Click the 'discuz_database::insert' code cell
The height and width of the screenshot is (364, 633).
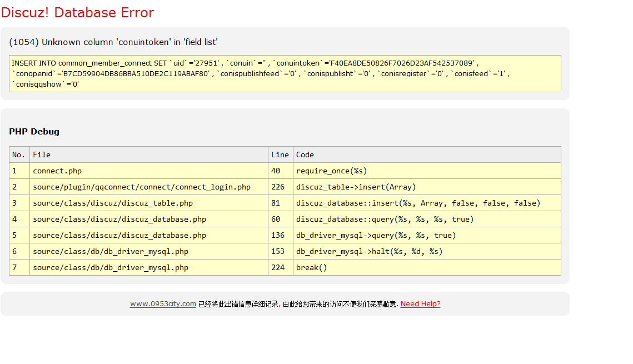(427, 203)
